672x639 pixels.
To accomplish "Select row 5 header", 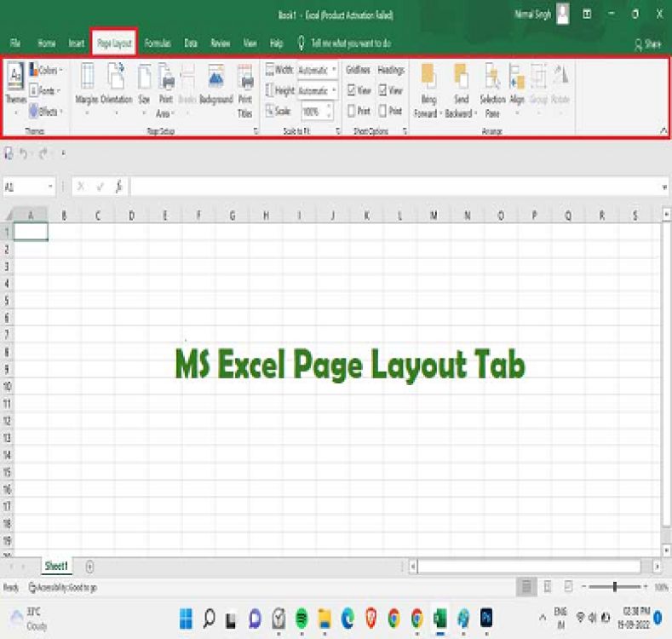I will click(7, 300).
